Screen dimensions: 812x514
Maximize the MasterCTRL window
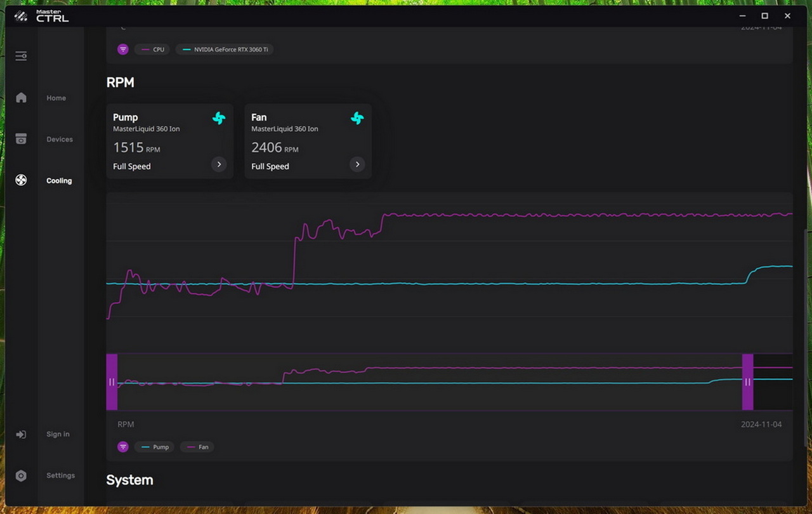[x=765, y=16]
